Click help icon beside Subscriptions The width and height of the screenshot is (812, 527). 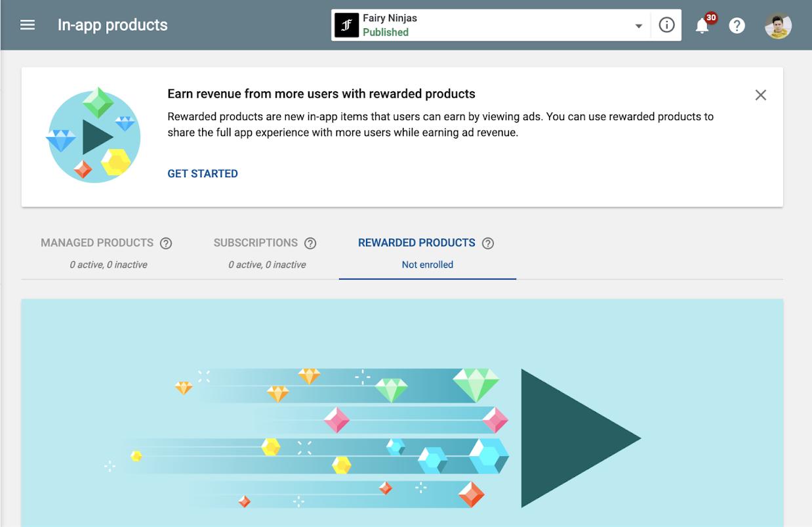coord(310,243)
